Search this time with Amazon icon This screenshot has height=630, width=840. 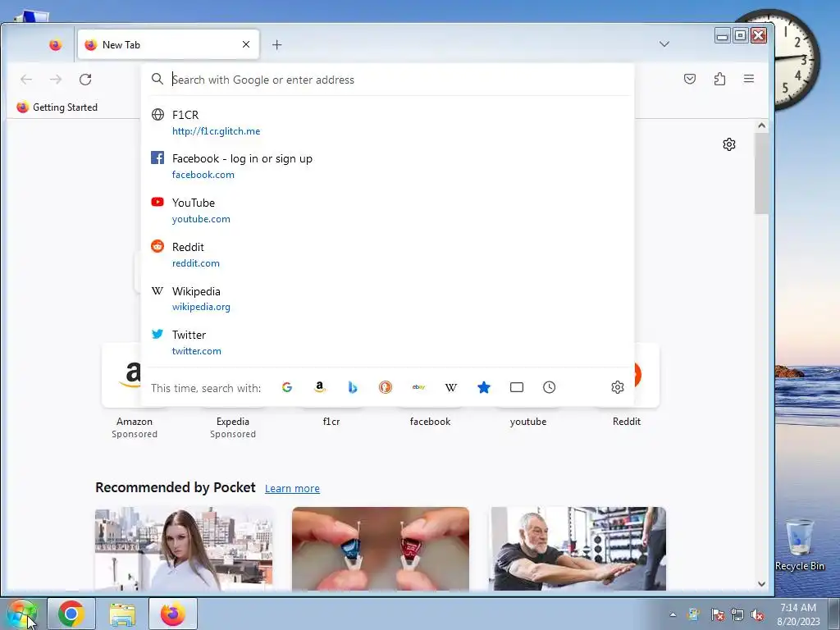(x=320, y=387)
